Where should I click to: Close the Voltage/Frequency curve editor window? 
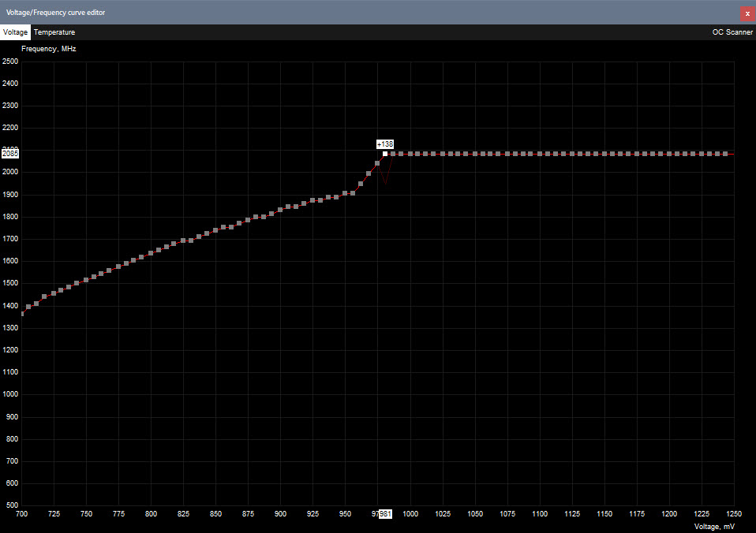tap(747, 13)
